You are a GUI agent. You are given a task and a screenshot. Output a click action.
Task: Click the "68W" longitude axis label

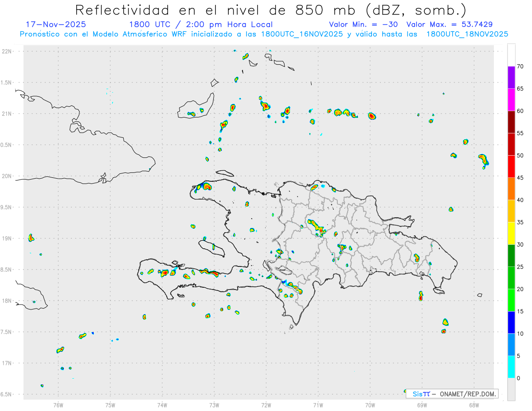coord(474,405)
